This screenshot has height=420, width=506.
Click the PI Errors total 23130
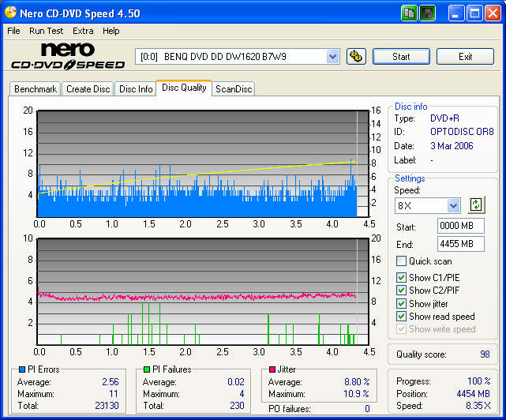[107, 406]
